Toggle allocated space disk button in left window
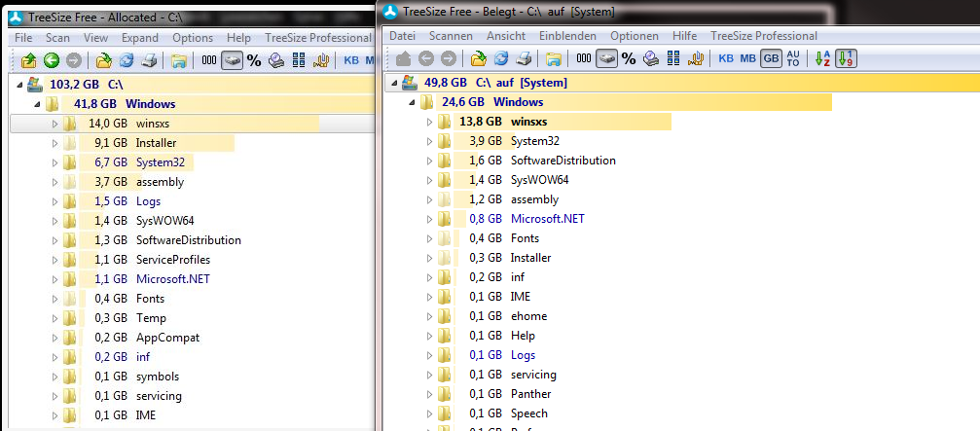Image resolution: width=980 pixels, height=431 pixels. (x=232, y=60)
